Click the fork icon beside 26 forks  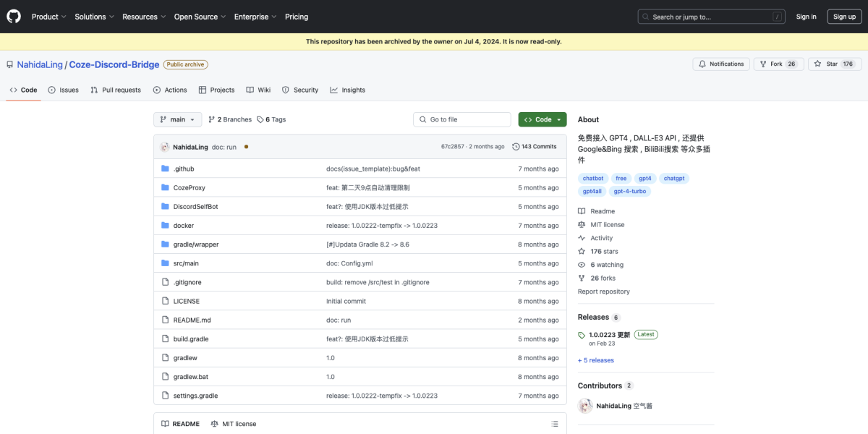click(582, 278)
